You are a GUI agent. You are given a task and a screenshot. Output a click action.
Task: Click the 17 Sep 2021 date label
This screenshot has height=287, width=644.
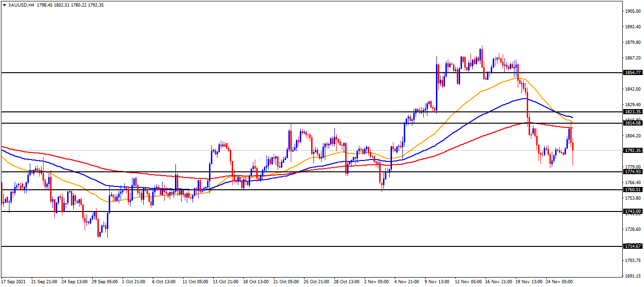(x=13, y=281)
